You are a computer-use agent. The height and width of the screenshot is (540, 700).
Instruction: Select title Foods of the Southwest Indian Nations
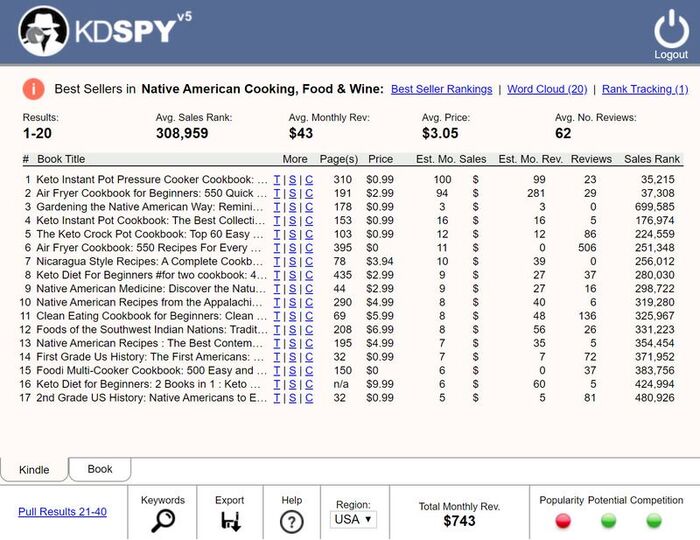[x=152, y=329]
